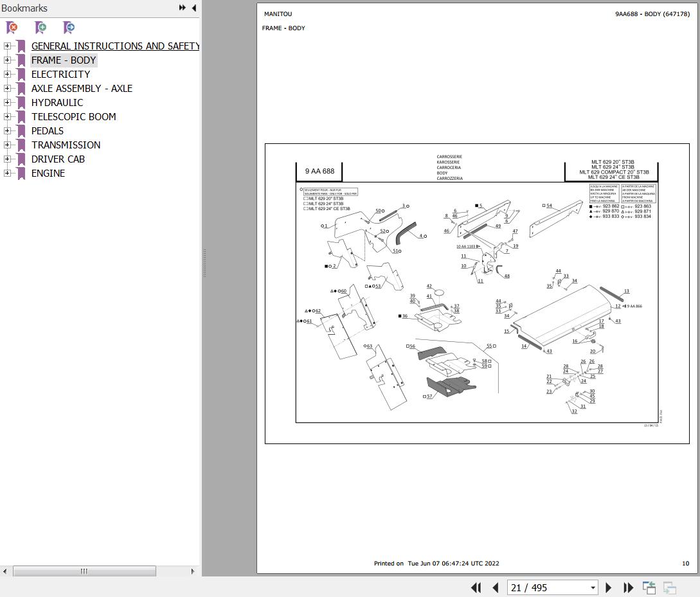Click the 9 AA 688 diagram reference
700x597 pixels.
tap(319, 171)
